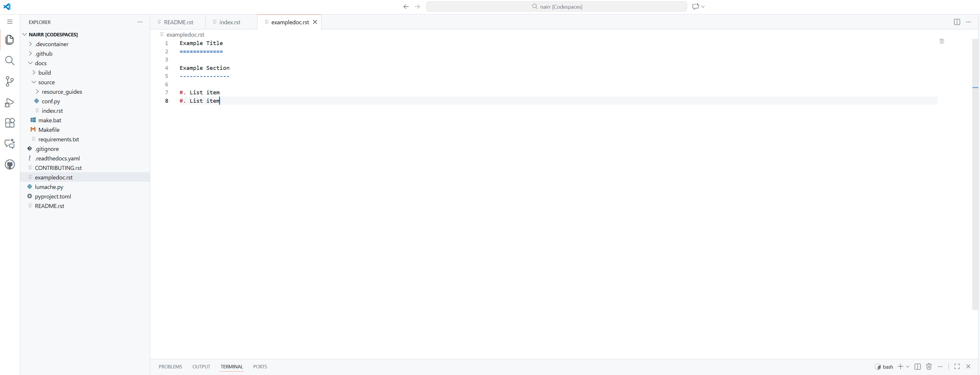Close the exampledoc.rst tab

coord(315,22)
